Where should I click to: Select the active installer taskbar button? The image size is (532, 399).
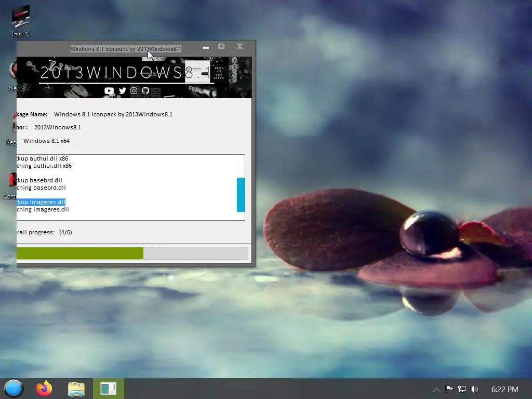coord(109,389)
